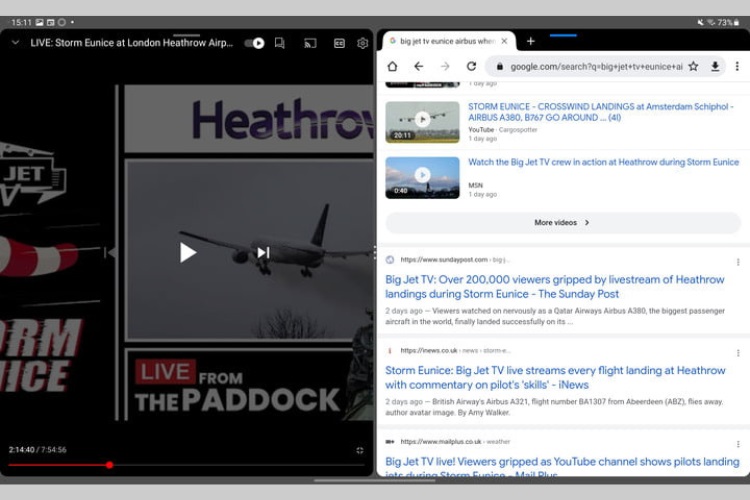Play the paused video

click(x=188, y=253)
